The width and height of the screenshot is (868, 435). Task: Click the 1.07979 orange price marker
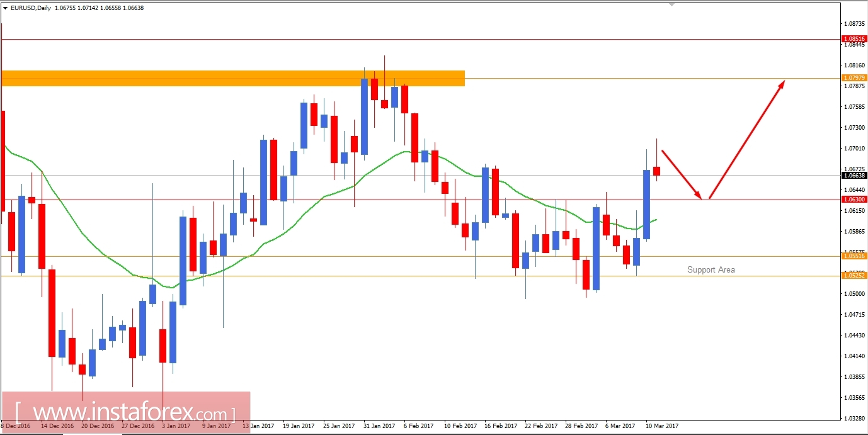click(x=854, y=77)
